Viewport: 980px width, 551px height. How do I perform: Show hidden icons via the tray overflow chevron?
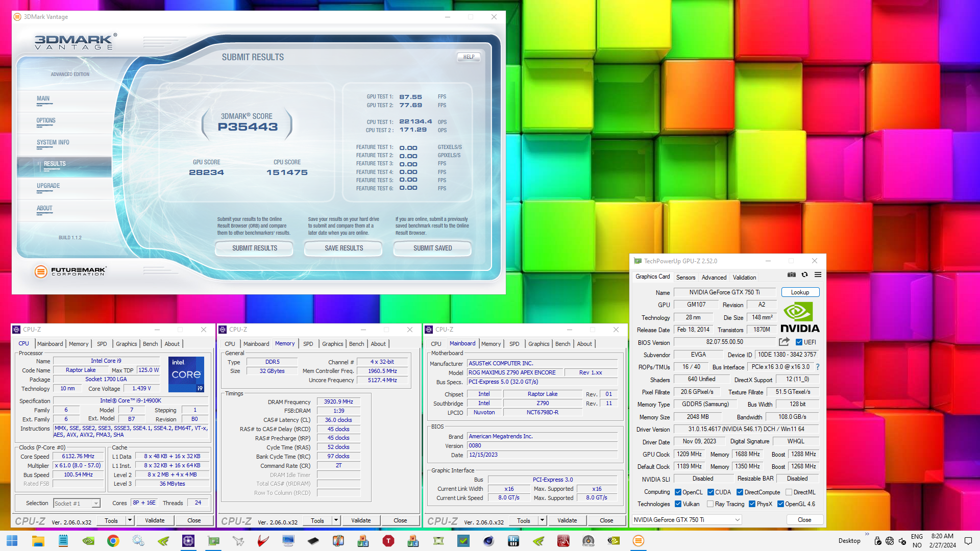[x=867, y=534]
